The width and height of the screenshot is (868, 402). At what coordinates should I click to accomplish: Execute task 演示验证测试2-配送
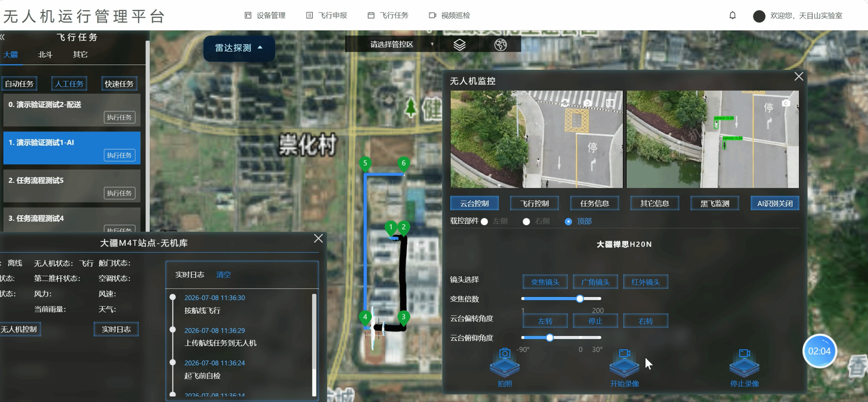point(120,117)
